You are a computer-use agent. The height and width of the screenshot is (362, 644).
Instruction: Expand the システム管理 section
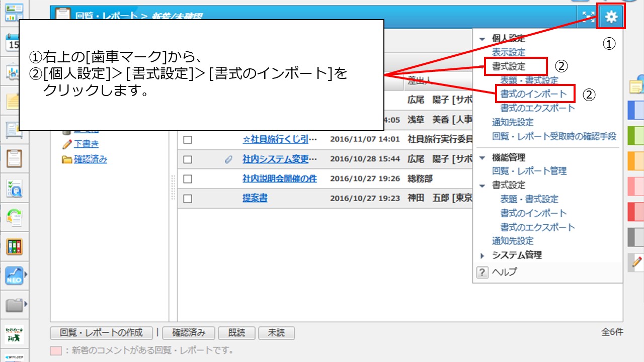pyautogui.click(x=482, y=255)
